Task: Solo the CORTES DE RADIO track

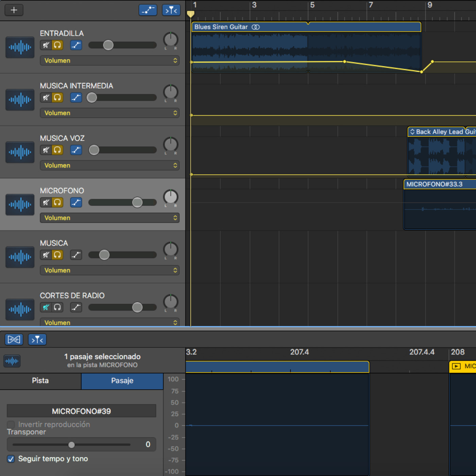Action: [x=57, y=307]
